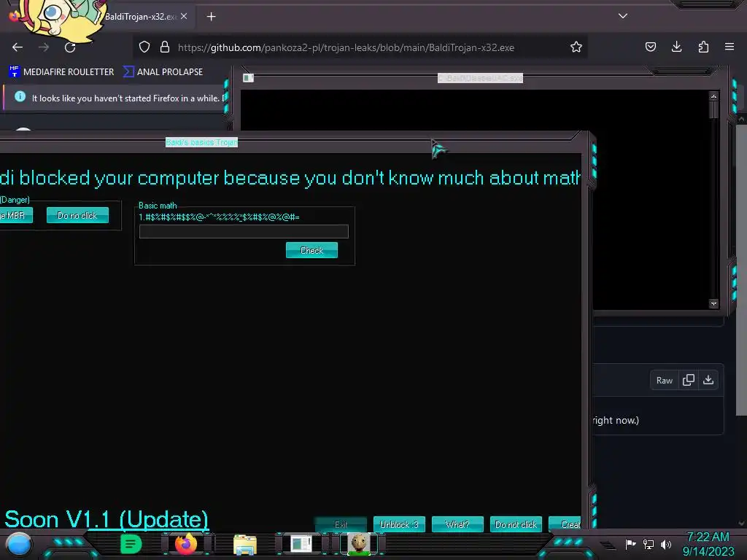The height and width of the screenshot is (560, 747).
Task: Click the garbled math problem text
Action: (219, 217)
